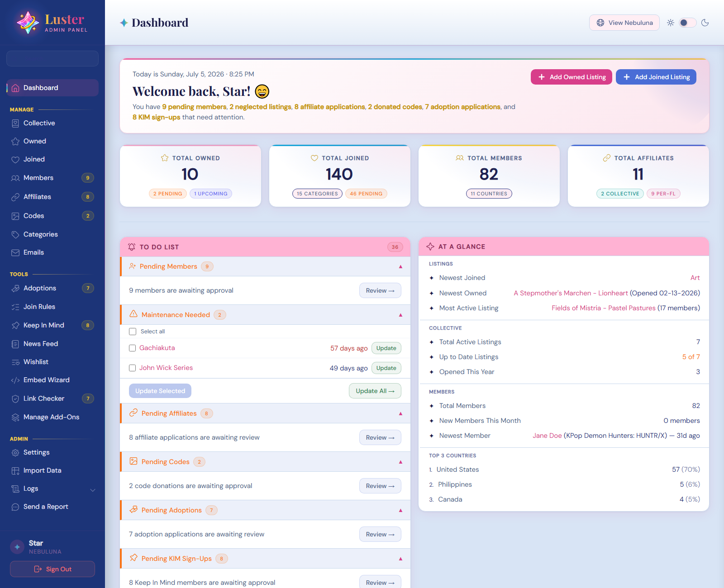The width and height of the screenshot is (724, 588).
Task: Check the Select all checkbox
Action: click(133, 332)
